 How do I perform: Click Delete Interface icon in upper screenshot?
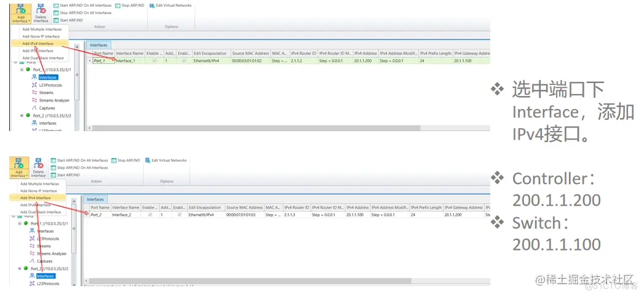pos(41,9)
